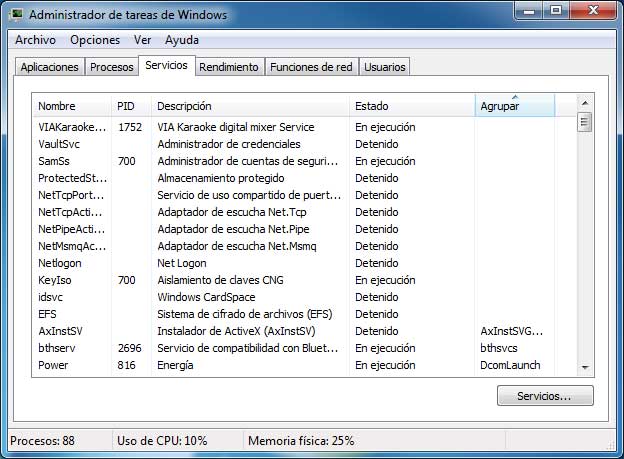The image size is (624, 459).
Task: Click the scrollbar up arrow
Action: (585, 103)
